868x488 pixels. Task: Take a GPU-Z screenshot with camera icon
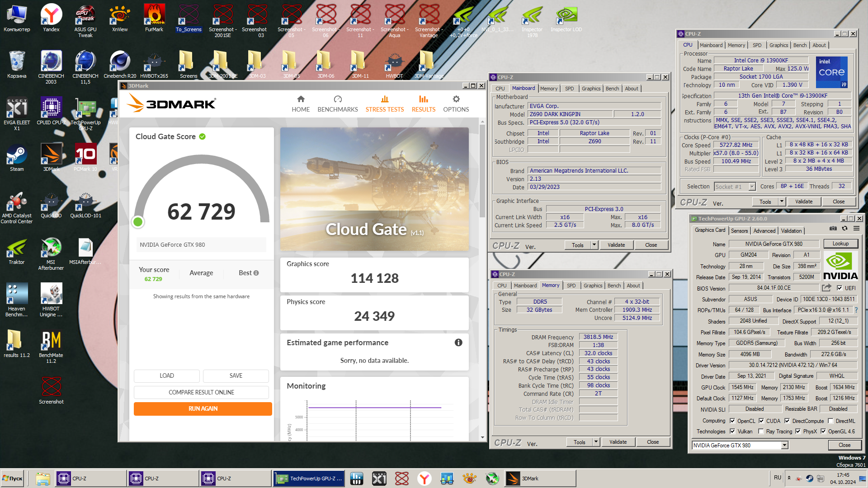click(833, 229)
